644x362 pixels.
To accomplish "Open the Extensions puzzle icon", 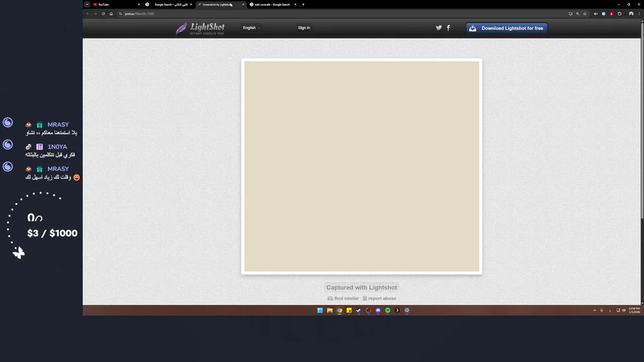I will [619, 14].
